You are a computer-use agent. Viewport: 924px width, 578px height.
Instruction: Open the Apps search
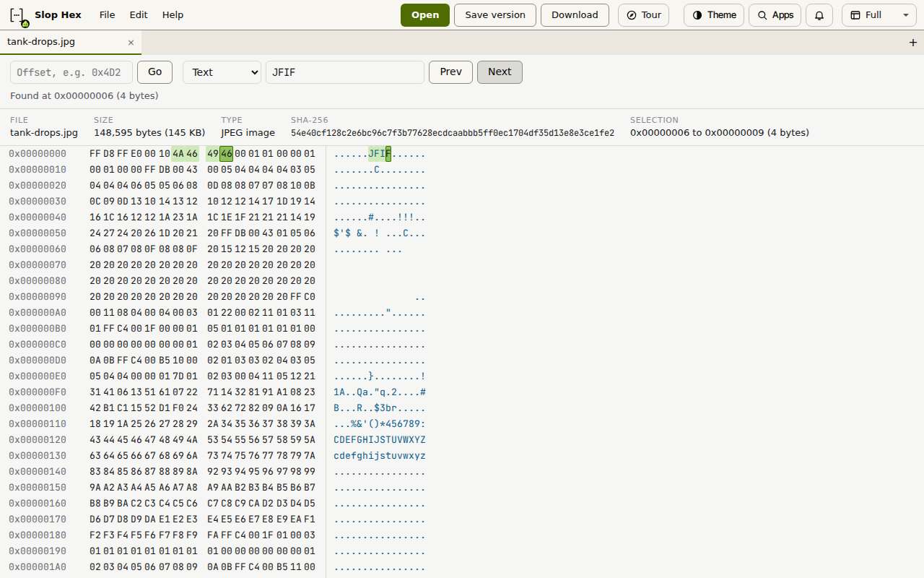[775, 15]
